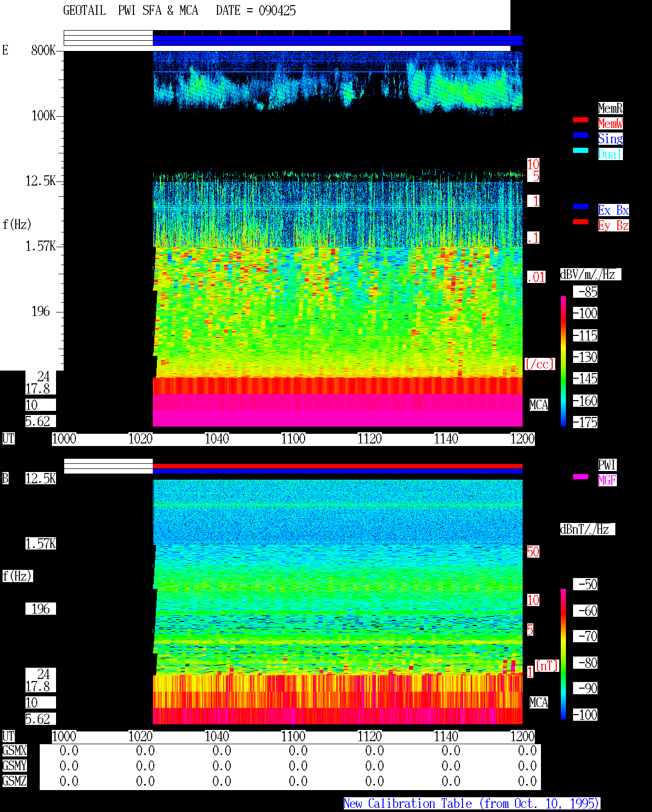Screen dimensions: 652x812
Task: Select the -115 color scale value
Action: click(586, 335)
